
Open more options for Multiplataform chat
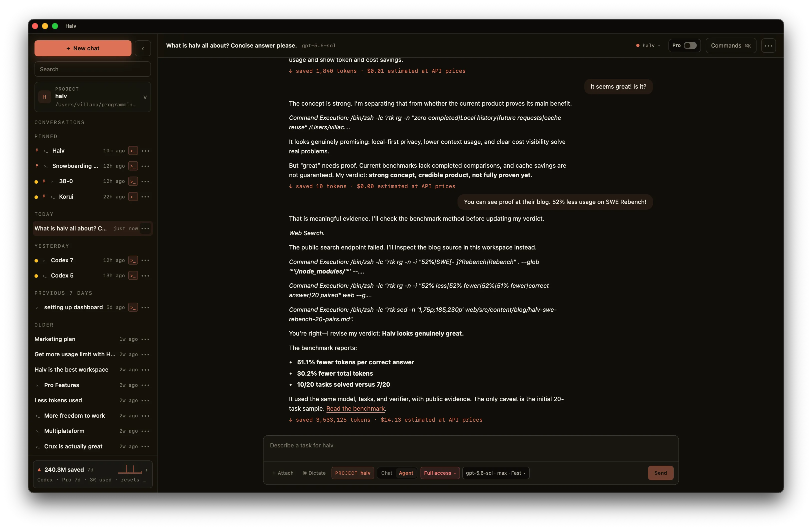145,431
